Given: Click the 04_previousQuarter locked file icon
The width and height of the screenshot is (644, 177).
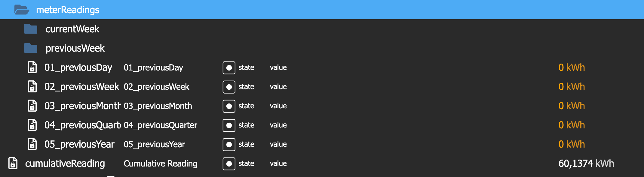Looking at the screenshot, I should click(32, 125).
